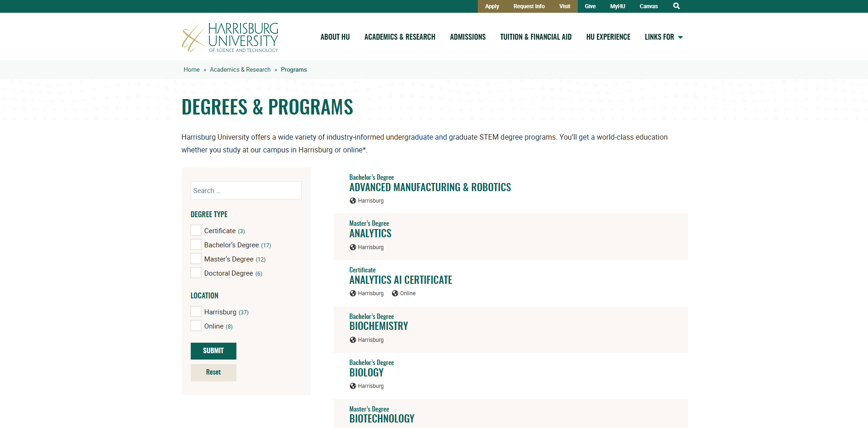
Task: Click the 'LOCATION' filter heading
Action: 204,296
